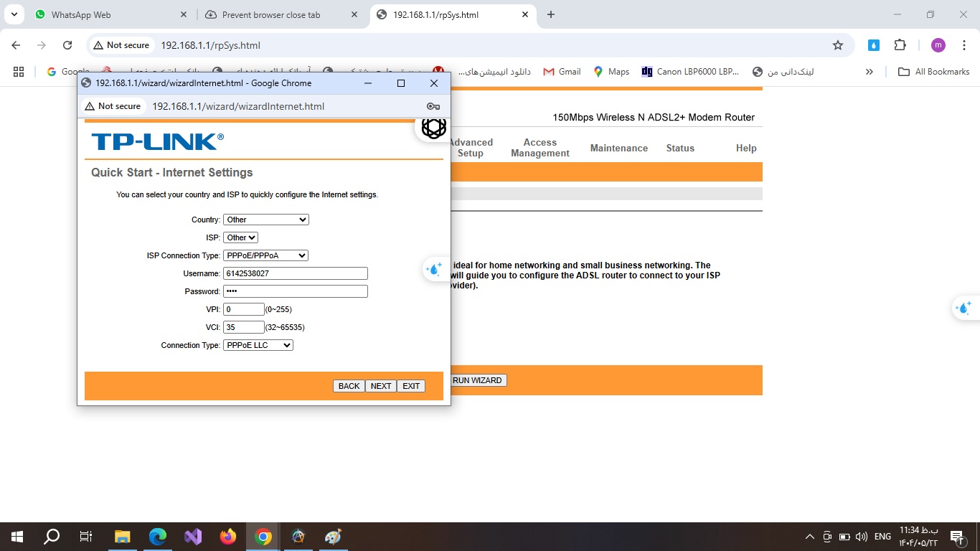Expand the ISP Connection Type dropdown
Screen dimensions: 980x551
click(265, 255)
